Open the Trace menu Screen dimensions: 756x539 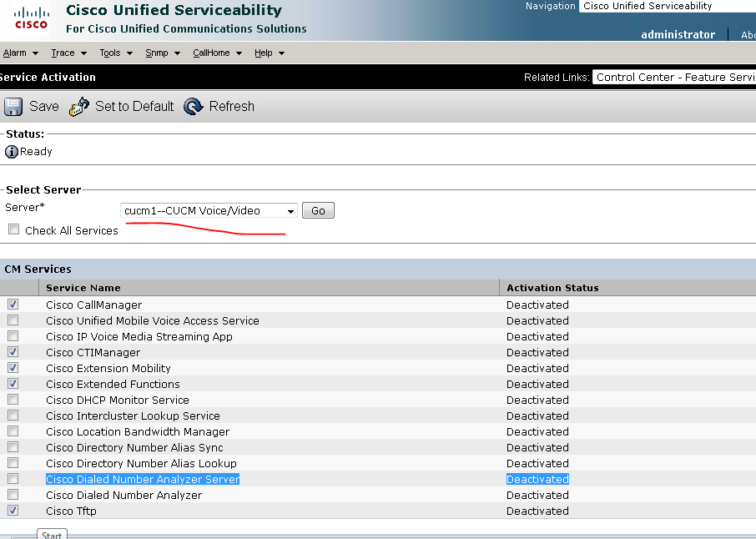[69, 53]
